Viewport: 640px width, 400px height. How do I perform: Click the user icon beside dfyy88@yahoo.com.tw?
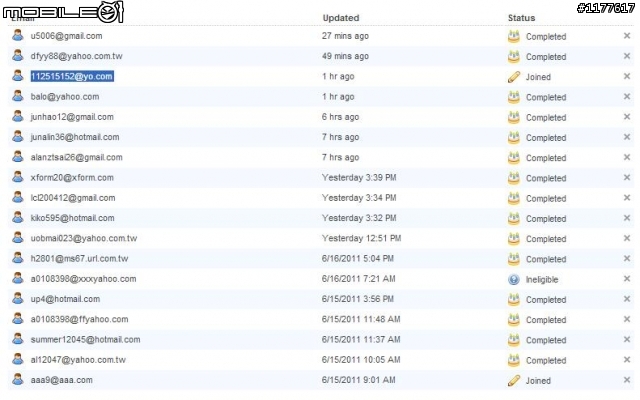18,56
